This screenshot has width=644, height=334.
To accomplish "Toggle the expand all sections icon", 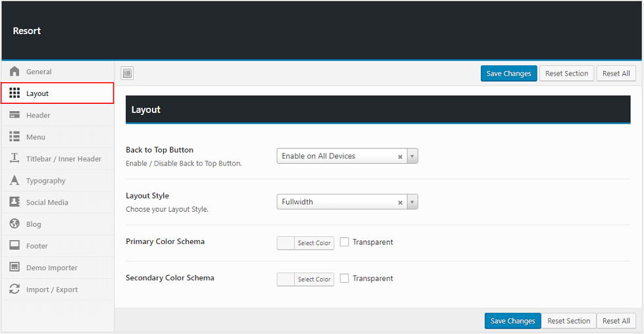I will coord(128,73).
